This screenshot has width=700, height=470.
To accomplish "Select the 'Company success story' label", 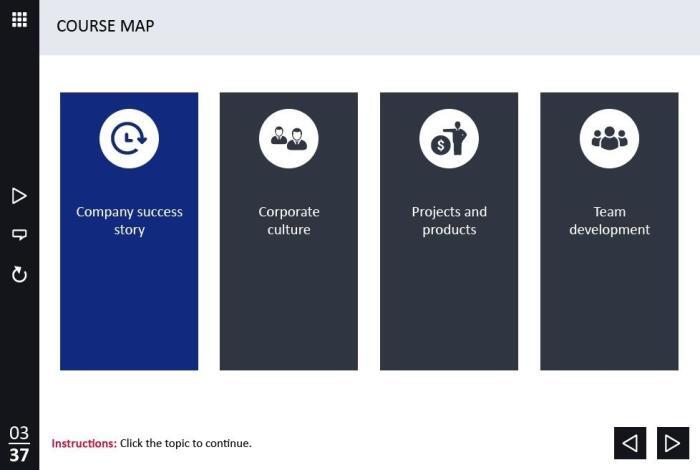I will pos(129,220).
